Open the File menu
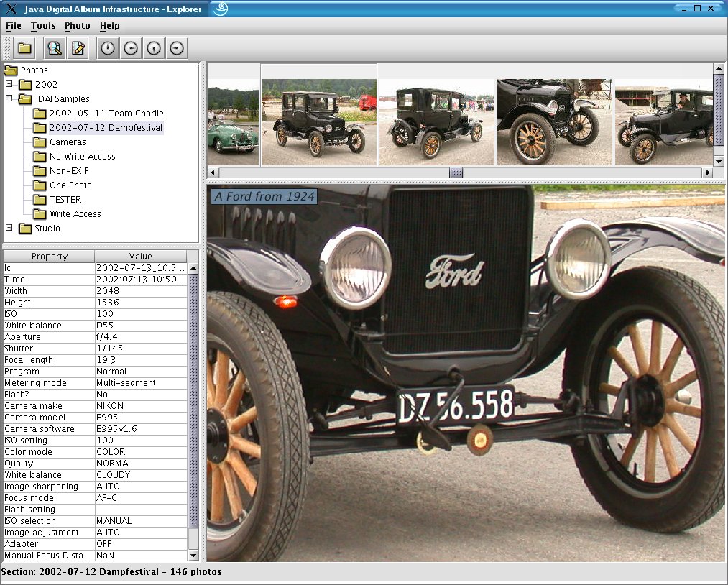This screenshot has height=585, width=728. [x=14, y=26]
